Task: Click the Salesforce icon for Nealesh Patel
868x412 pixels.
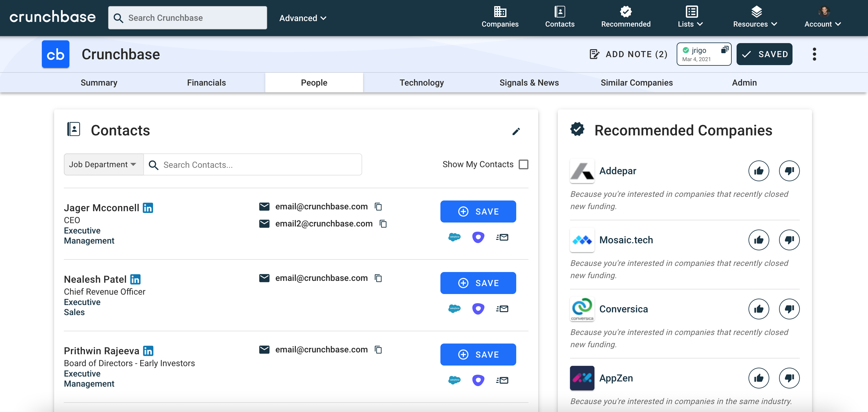Action: [454, 309]
